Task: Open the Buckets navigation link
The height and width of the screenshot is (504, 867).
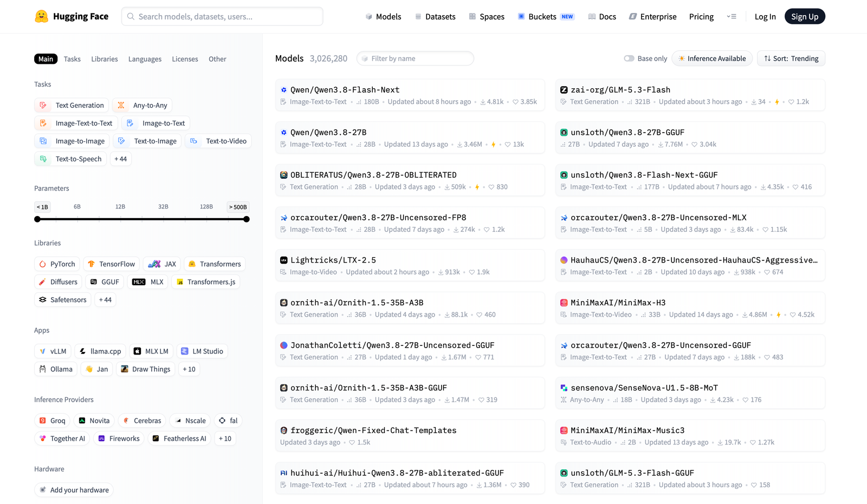Action: click(x=546, y=17)
